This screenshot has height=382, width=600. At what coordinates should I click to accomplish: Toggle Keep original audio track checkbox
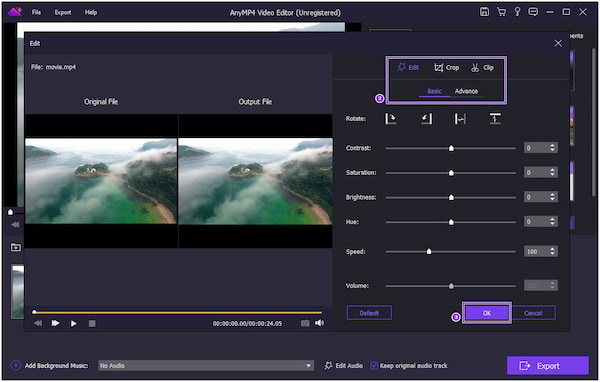[374, 366]
